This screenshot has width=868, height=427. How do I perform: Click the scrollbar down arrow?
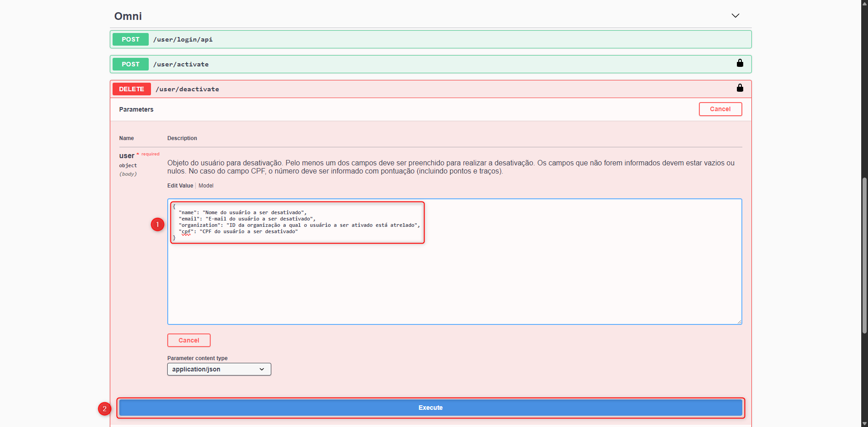863,423
